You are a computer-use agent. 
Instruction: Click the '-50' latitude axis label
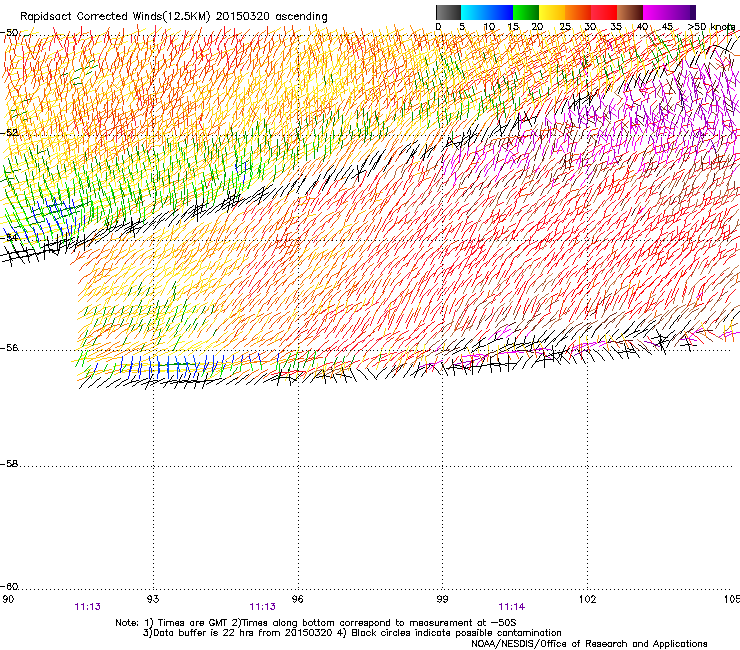pyautogui.click(x=10, y=33)
